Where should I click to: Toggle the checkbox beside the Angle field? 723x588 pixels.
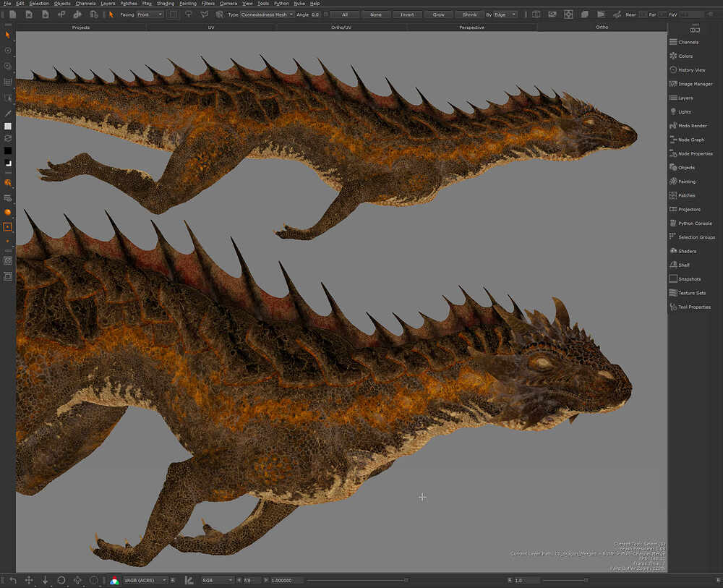click(x=326, y=14)
